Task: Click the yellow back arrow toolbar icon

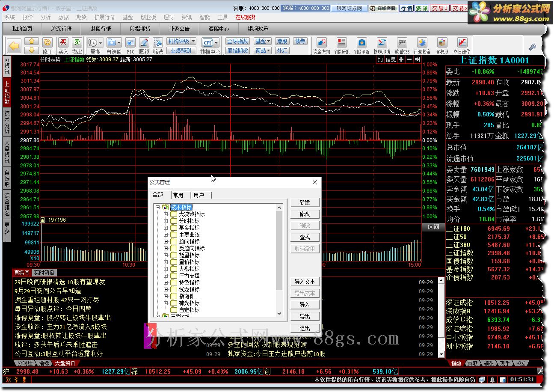Action: coord(15,46)
